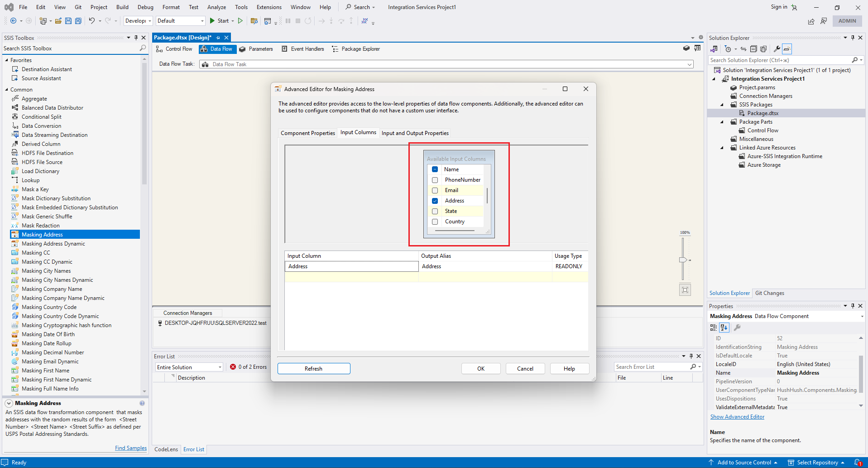The height and width of the screenshot is (468, 868).
Task: Click the Open File folder icon in toolbar
Action: pos(58,21)
